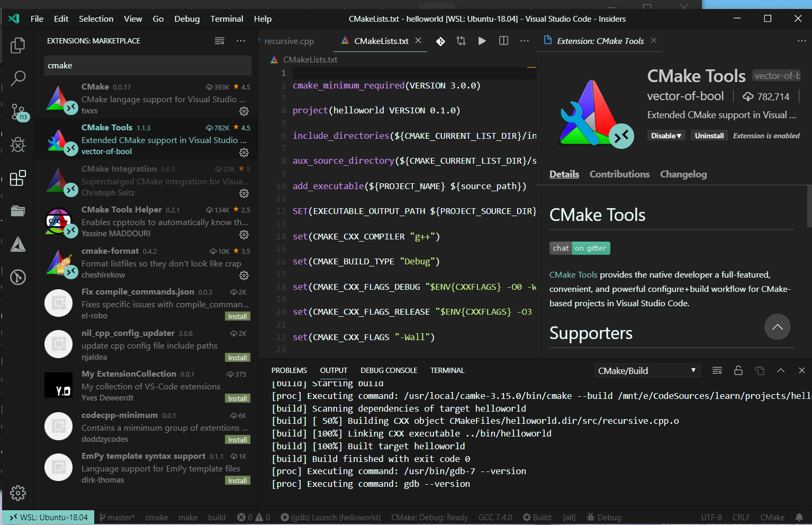Image resolution: width=812 pixels, height=525 pixels.
Task: Open more actions in Extensions sidebar header
Action: pyautogui.click(x=241, y=41)
